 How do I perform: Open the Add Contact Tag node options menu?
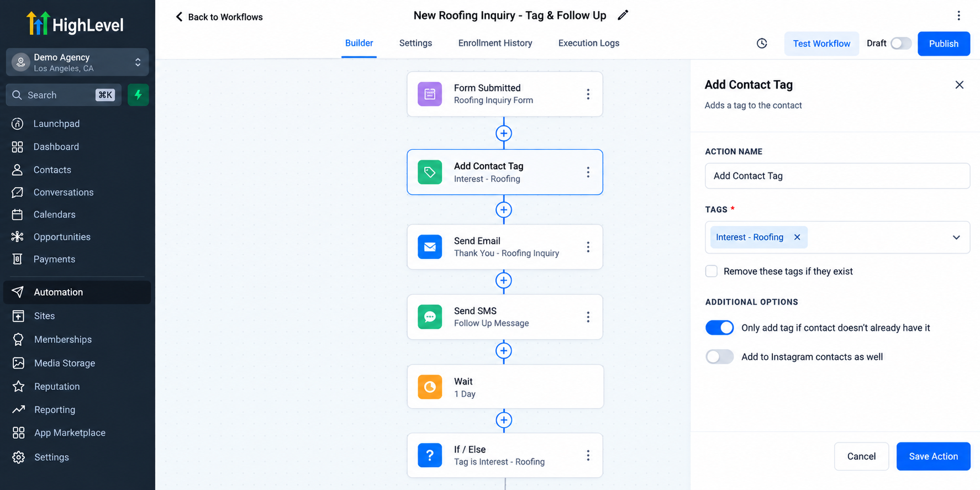[588, 172]
